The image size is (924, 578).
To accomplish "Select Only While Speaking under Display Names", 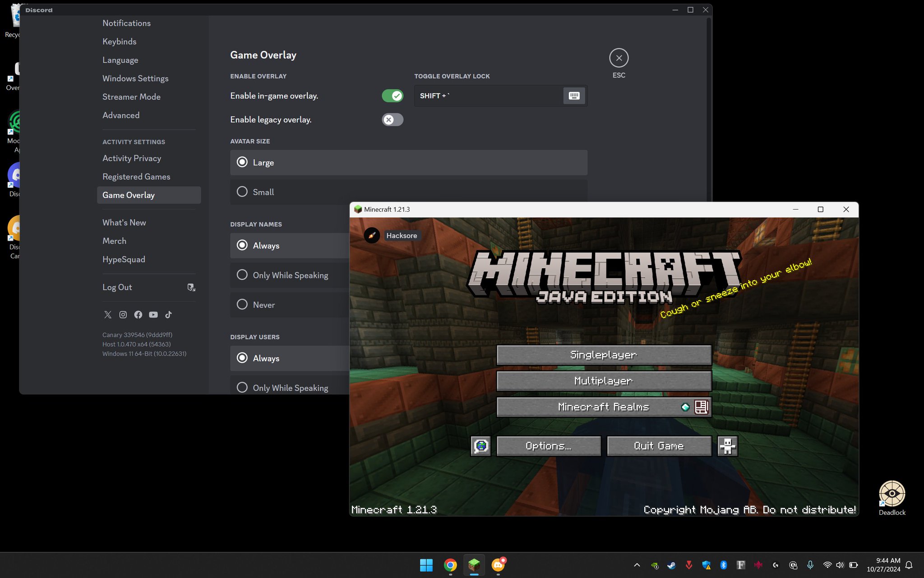I will pos(290,275).
